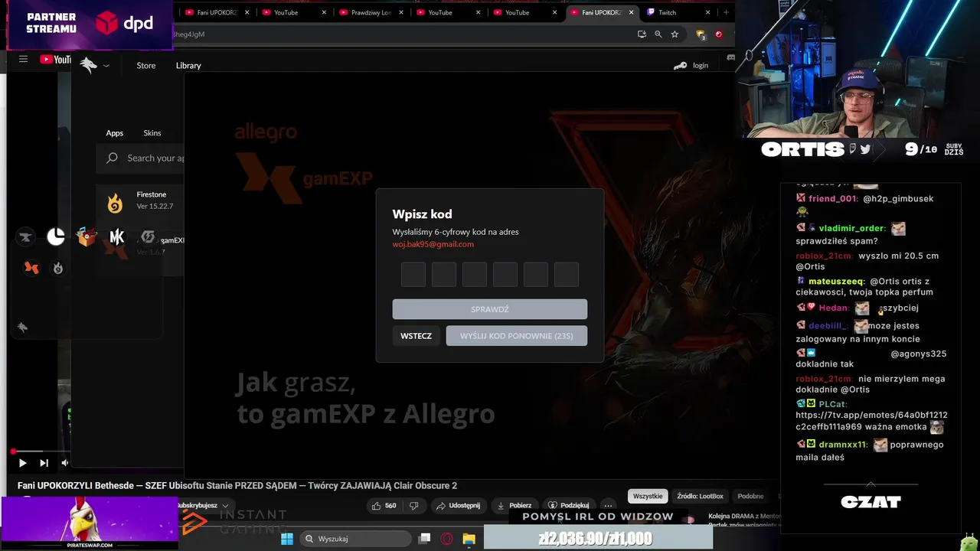
Task: Mute the YouTube video volume
Action: (x=64, y=462)
